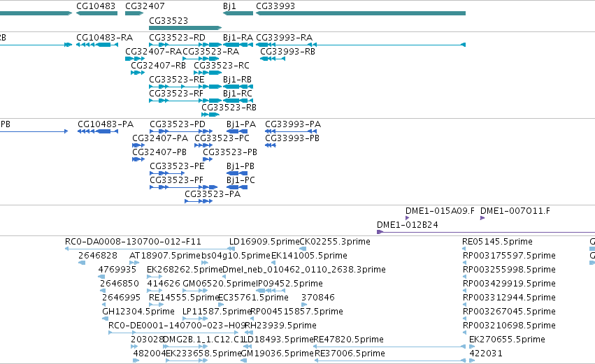This screenshot has height=364, width=595.
Task: Select EST RE14555.5prime
Action: click(157, 305)
